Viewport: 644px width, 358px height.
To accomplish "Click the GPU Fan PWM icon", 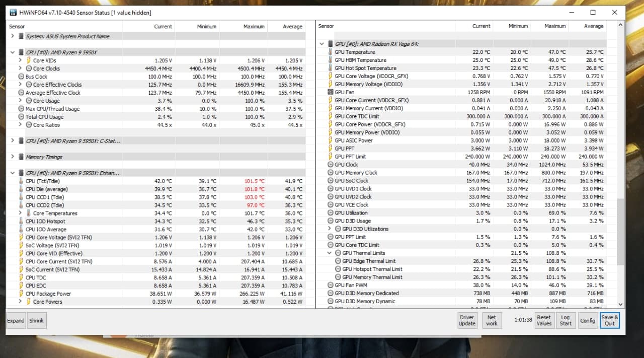I will 330,285.
